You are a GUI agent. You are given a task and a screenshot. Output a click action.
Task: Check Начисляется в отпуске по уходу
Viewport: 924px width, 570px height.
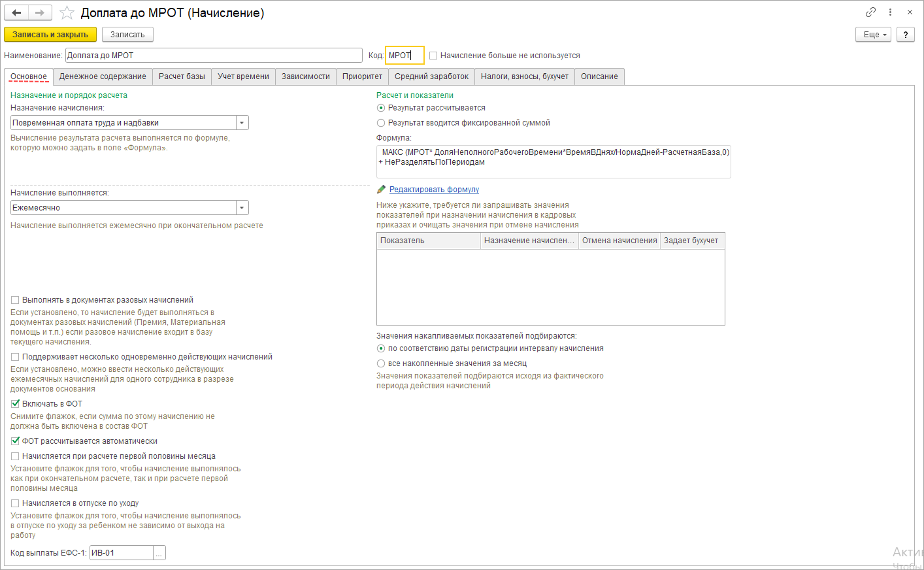tap(15, 503)
